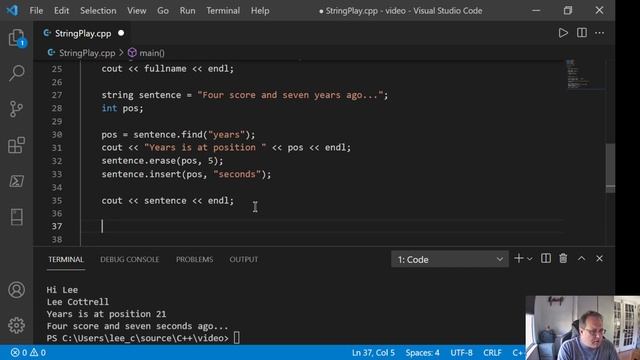Viewport: 640px width, 360px height.
Task: Open the Edit menu
Action: 61,11
